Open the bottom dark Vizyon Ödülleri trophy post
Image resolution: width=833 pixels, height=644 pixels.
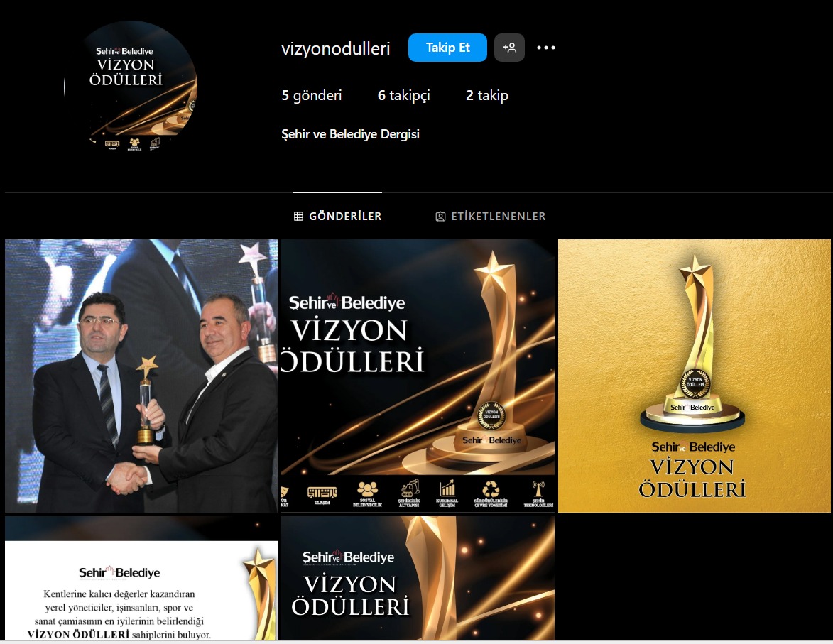(418, 578)
